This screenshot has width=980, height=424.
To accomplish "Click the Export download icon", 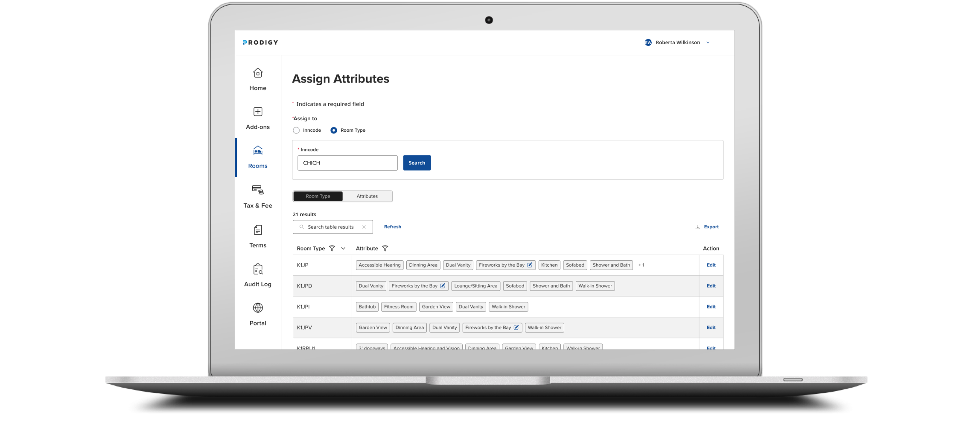I will (697, 226).
